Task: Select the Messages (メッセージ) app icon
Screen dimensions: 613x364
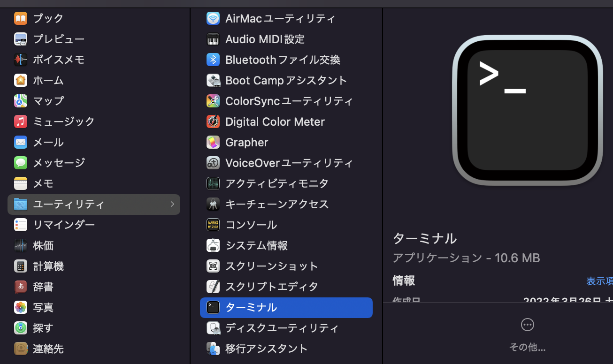Action: pyautogui.click(x=21, y=163)
